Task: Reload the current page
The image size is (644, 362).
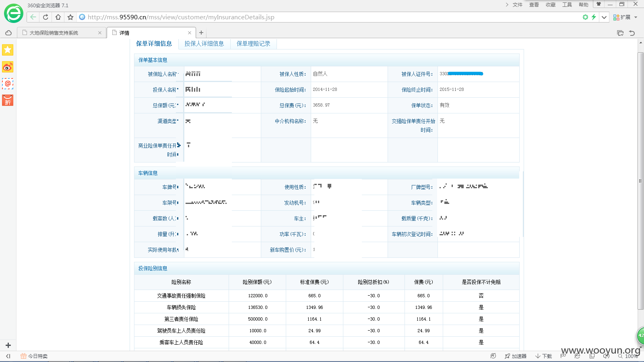Action: (x=45, y=17)
